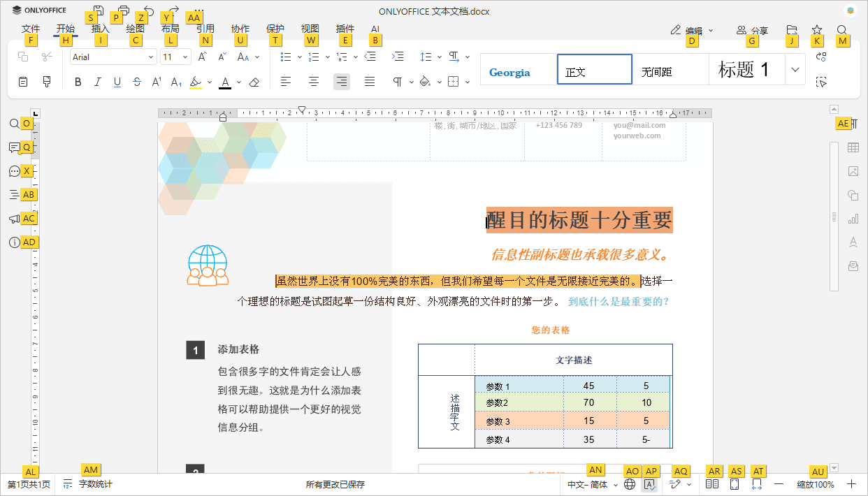Open the font size dropdown
Screen dimensions: 868x496
click(x=186, y=57)
